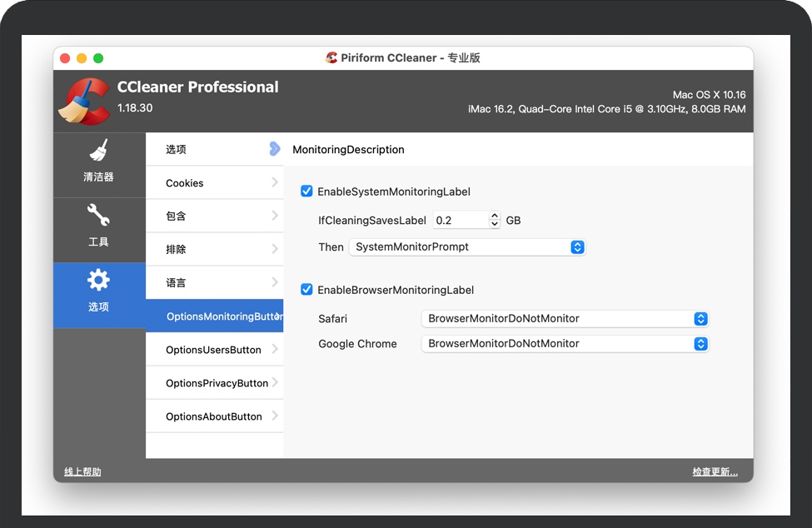Viewport: 812px width, 528px height.
Task: Click the chevron next to Cookies
Action: tap(274, 182)
